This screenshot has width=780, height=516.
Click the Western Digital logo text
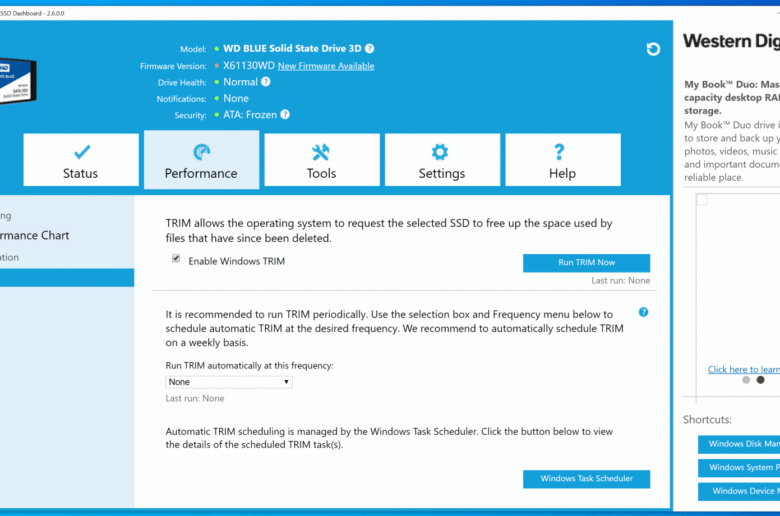731,41
